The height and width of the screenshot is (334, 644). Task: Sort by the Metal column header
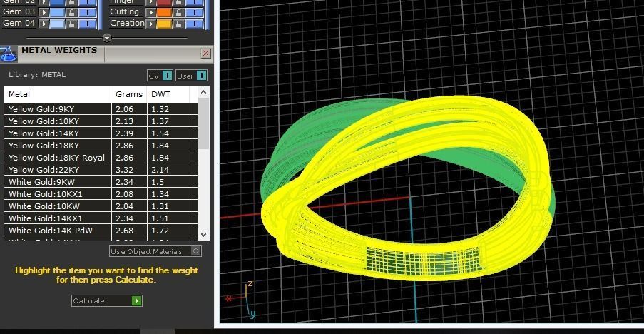tap(58, 94)
